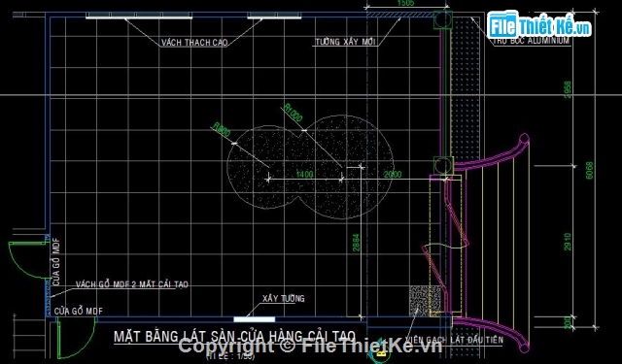Viewport: 622px width, 364px height.
Task: Click the horizontal CỬA GỖ MDF label
Action: point(79,311)
